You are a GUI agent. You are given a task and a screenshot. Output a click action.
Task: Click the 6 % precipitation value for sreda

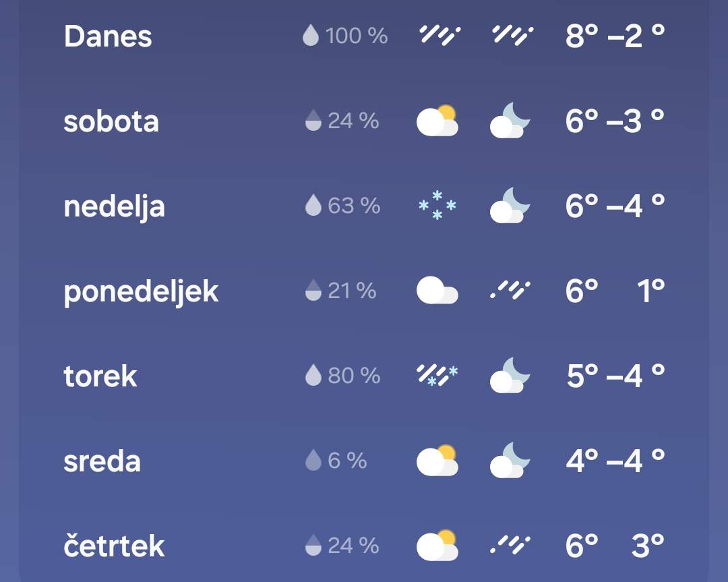(x=347, y=461)
